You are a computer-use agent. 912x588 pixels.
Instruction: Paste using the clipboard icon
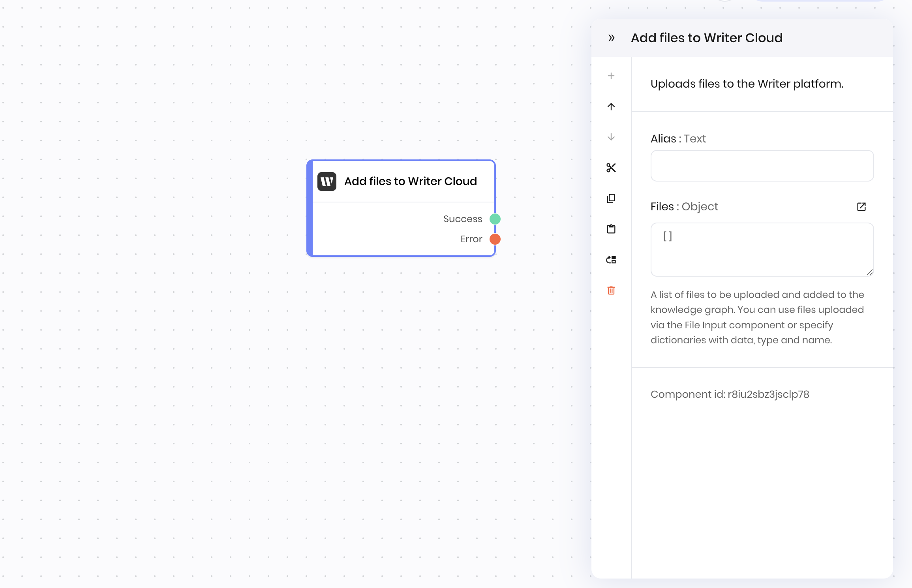point(611,229)
